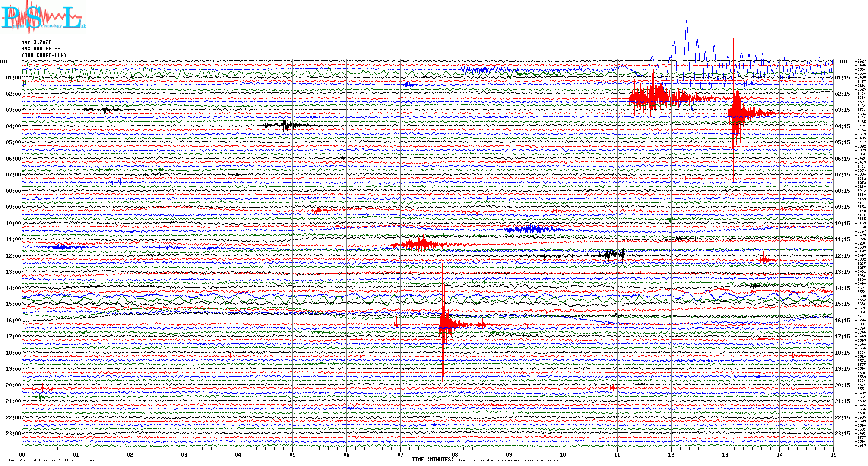
Task: Click the 23:15 label on right side
Action: [842, 434]
